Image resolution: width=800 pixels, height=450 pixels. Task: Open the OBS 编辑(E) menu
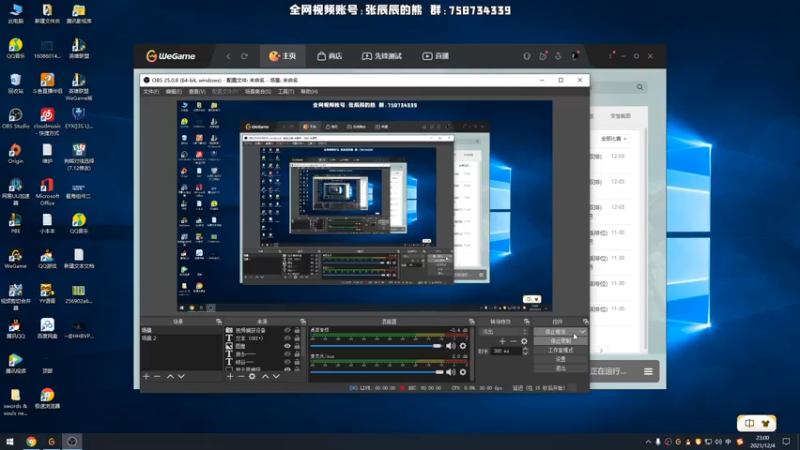pos(173,92)
